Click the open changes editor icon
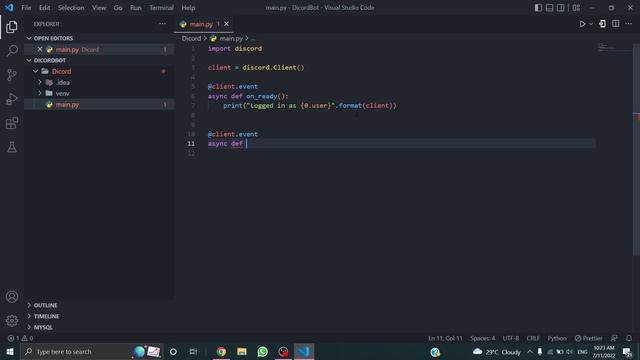640x360 pixels. coord(602,24)
